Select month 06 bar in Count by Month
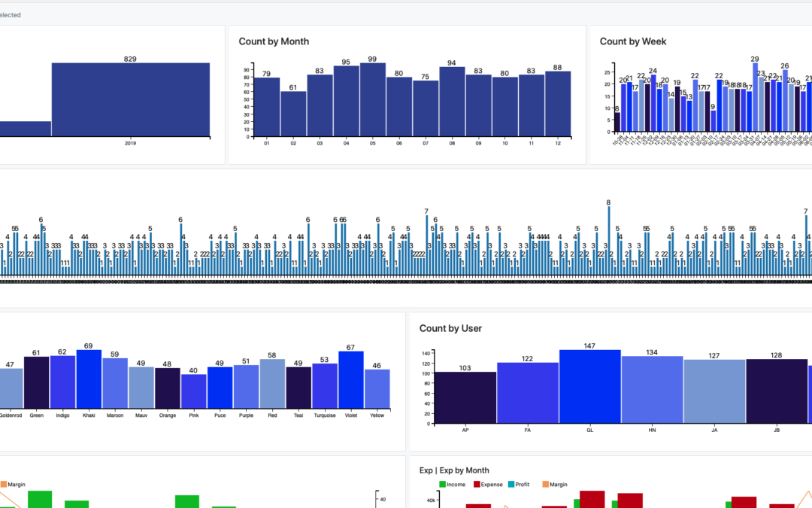This screenshot has width=812, height=508. pyautogui.click(x=398, y=107)
